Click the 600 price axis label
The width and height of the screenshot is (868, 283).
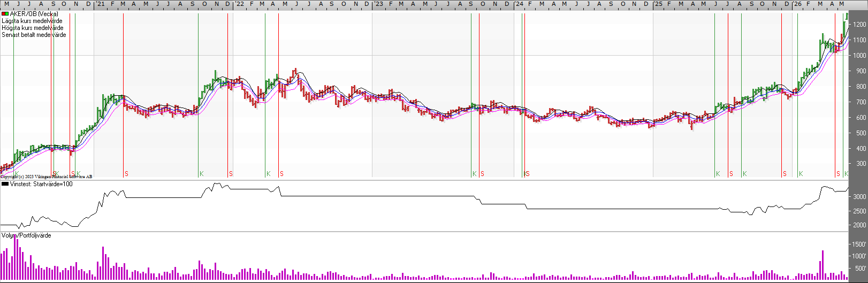(x=861, y=118)
